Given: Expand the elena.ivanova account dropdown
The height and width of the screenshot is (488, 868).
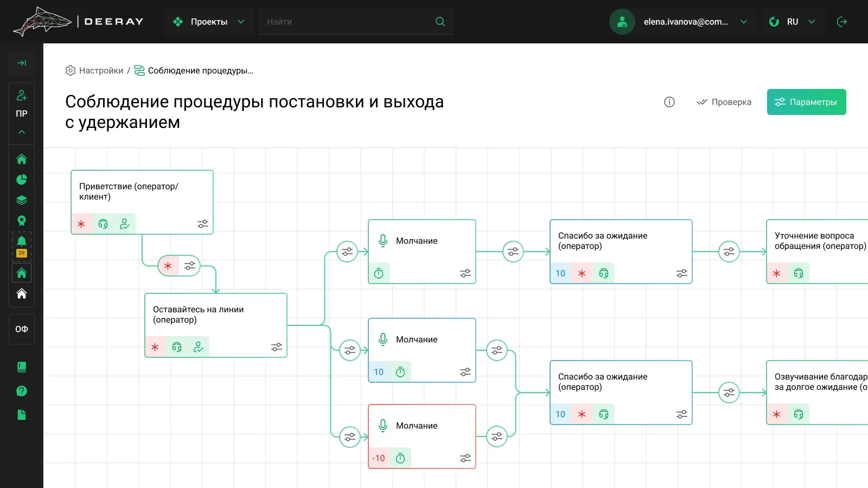Looking at the screenshot, I should pyautogui.click(x=744, y=22).
